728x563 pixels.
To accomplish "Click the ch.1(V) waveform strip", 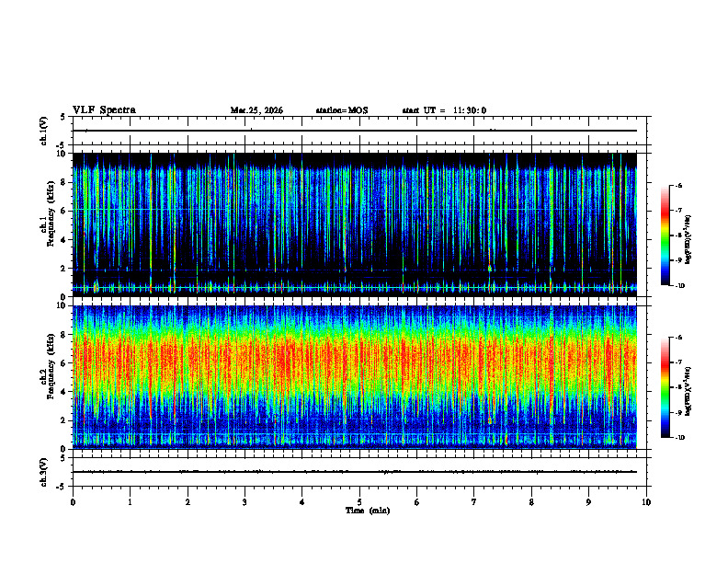I will pos(359,131).
